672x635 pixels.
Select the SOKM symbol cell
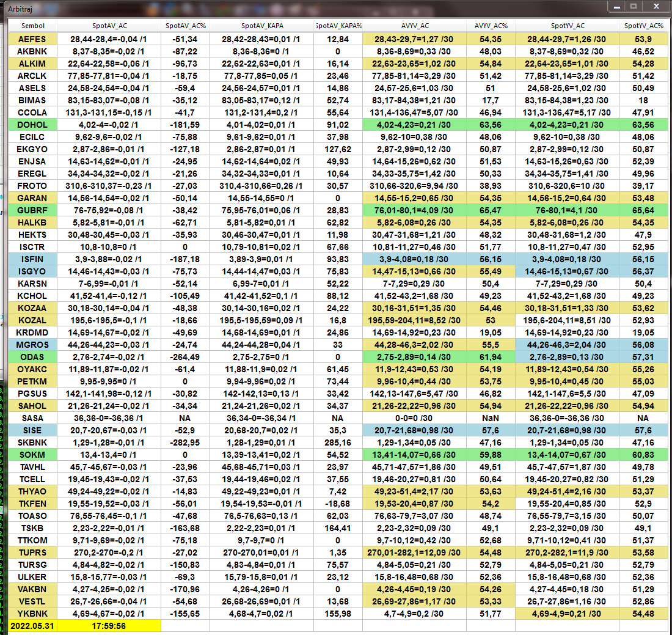[x=32, y=455]
